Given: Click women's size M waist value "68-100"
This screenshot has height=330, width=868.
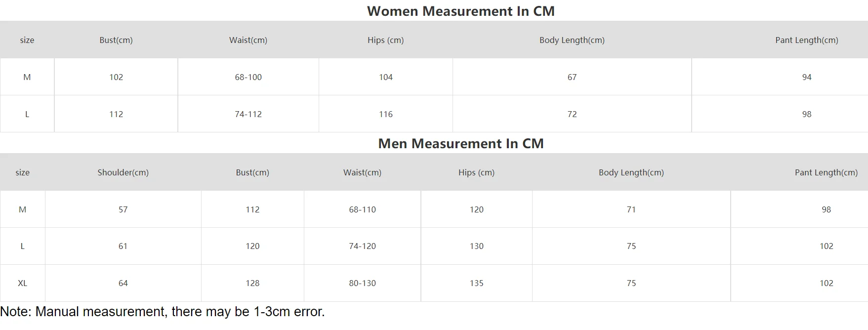Looking at the screenshot, I should click(x=248, y=77).
